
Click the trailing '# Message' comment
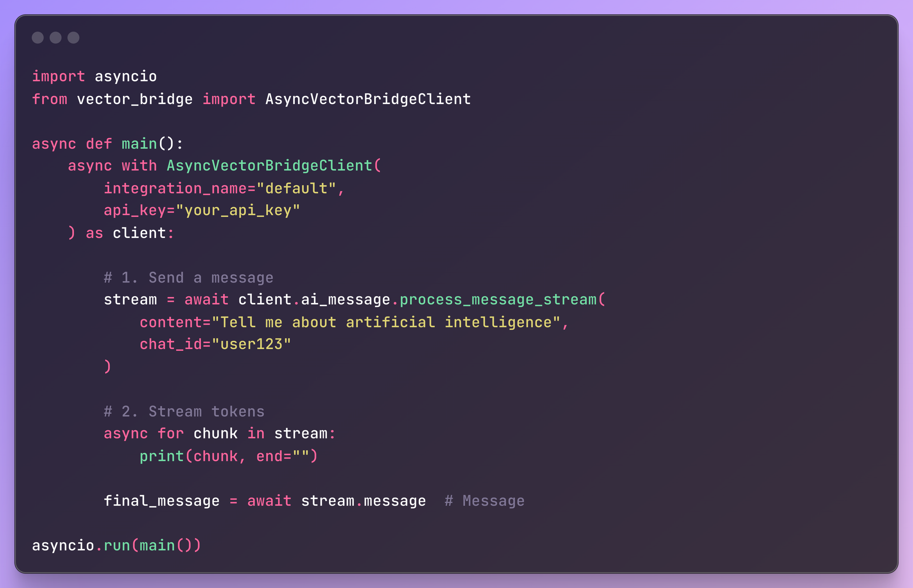pyautogui.click(x=484, y=501)
